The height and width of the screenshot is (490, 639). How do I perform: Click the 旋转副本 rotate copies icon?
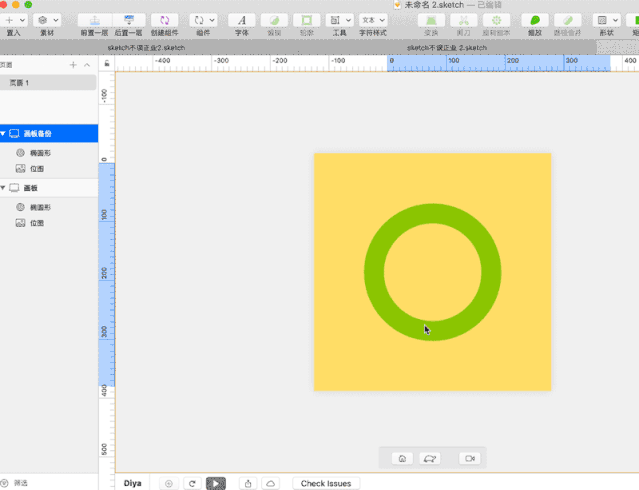tap(496, 20)
